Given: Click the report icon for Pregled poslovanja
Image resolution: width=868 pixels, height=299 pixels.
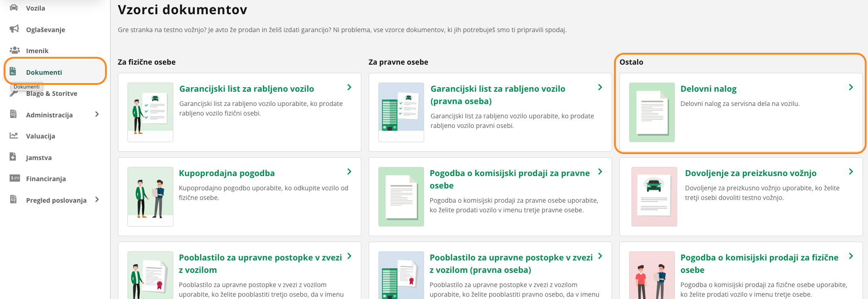Looking at the screenshot, I should pyautogui.click(x=13, y=199).
